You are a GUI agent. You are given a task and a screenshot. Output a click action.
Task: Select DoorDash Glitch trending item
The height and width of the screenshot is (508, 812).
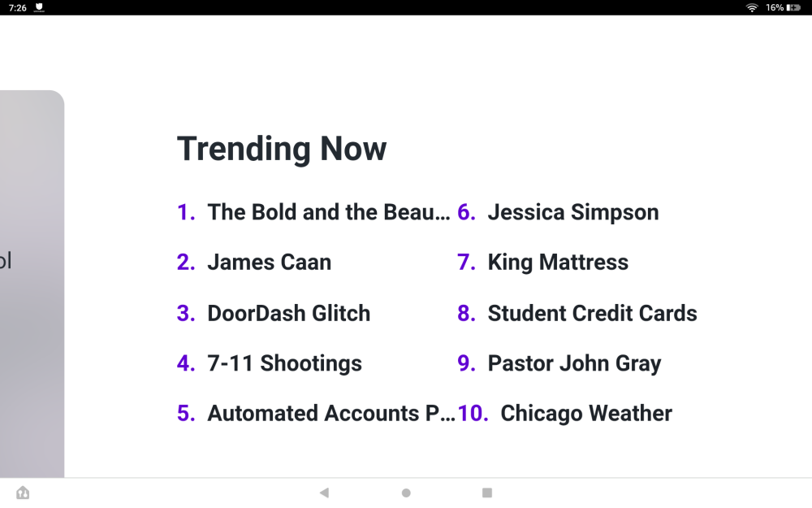pyautogui.click(x=288, y=313)
